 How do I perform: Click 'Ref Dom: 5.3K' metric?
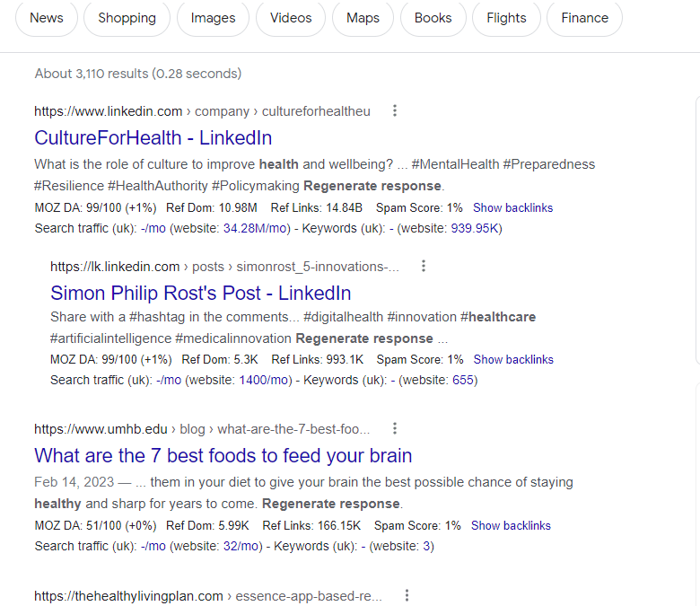pos(220,359)
